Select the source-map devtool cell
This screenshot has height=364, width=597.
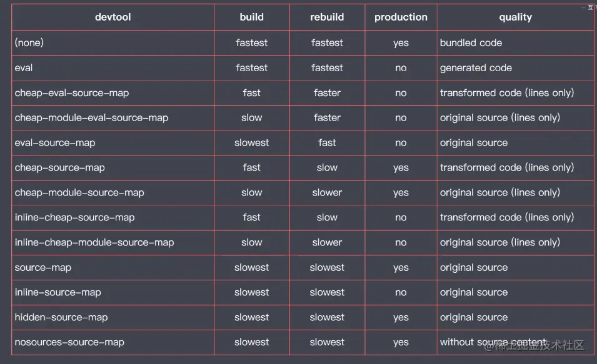coord(113,268)
